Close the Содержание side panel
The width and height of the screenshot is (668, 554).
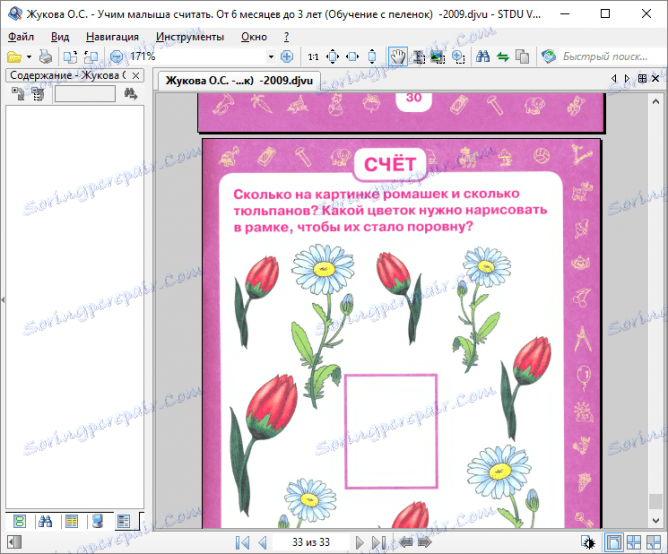(136, 76)
